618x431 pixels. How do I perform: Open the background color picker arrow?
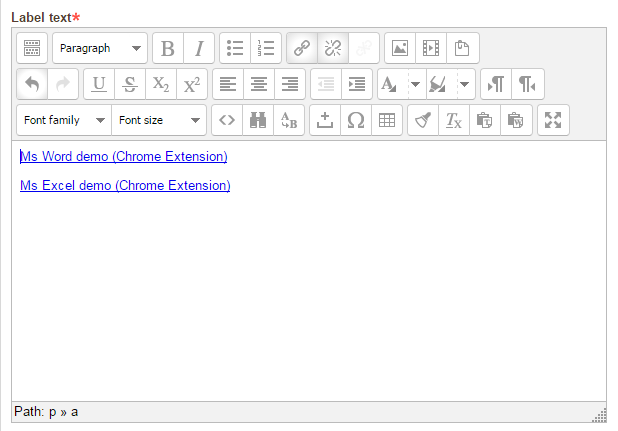click(x=465, y=84)
